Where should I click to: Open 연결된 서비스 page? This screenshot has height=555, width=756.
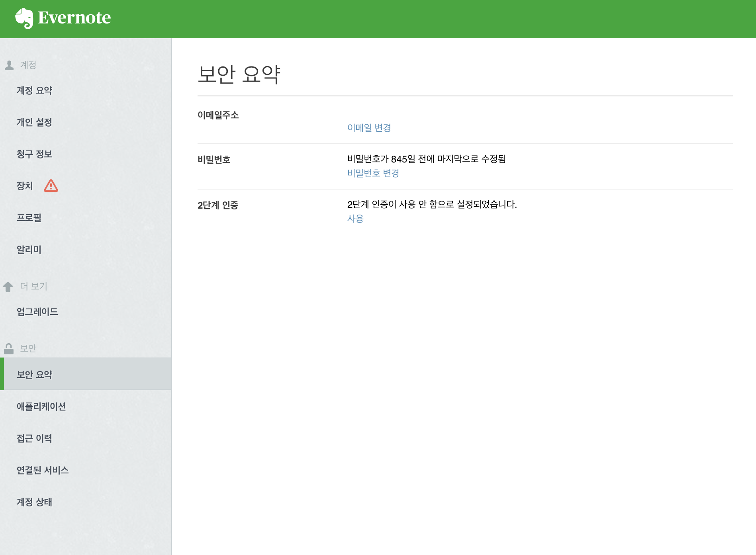click(43, 470)
